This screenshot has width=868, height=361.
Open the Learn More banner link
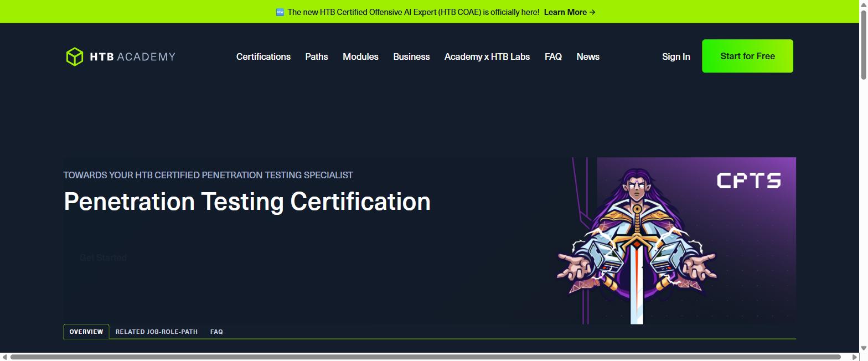pyautogui.click(x=570, y=12)
